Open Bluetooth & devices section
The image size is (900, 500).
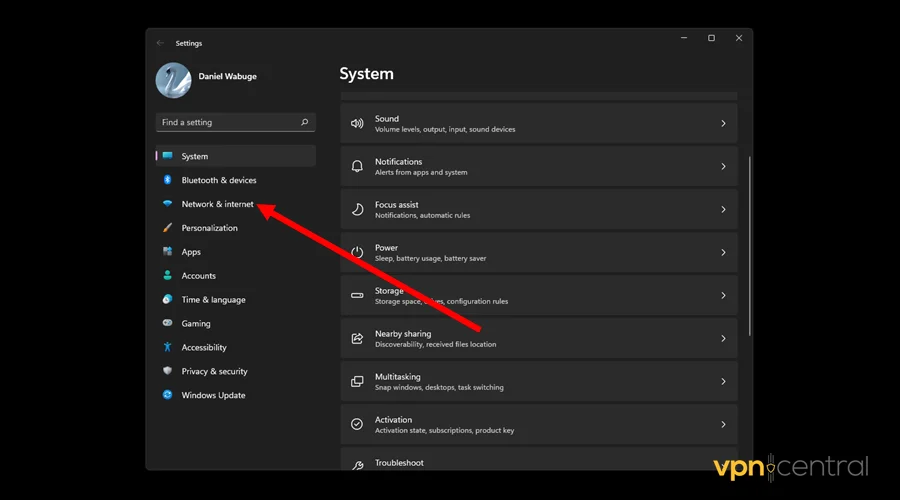tap(219, 180)
